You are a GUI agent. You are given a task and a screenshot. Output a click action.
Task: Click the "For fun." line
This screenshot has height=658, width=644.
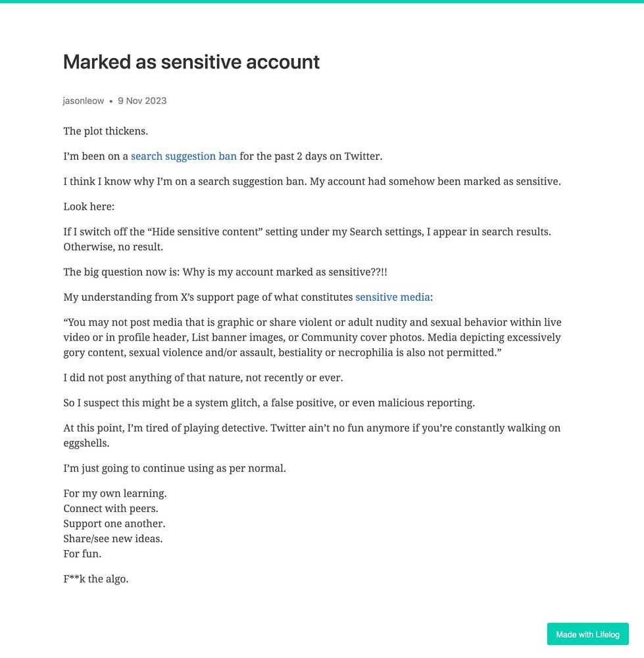82,554
